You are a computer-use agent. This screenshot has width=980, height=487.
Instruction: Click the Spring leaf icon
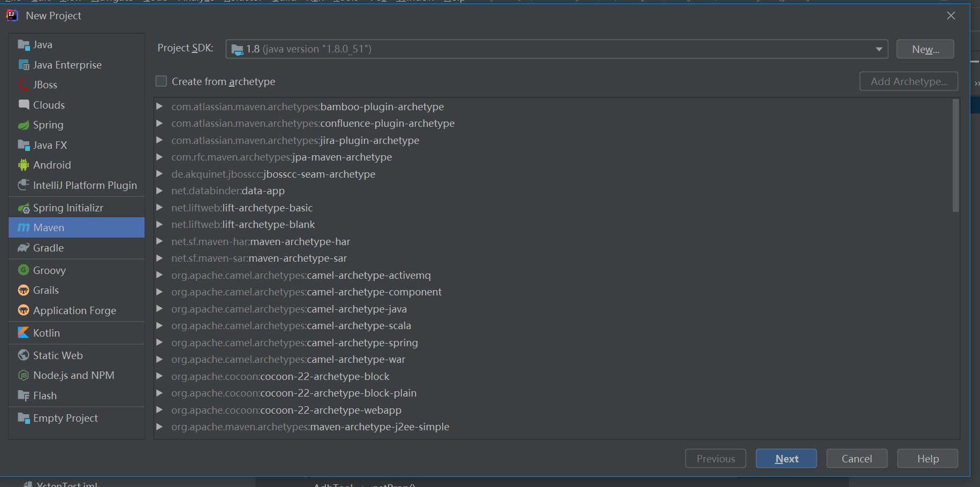[x=24, y=125]
